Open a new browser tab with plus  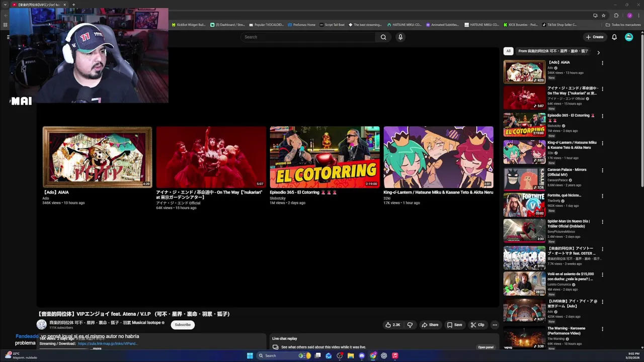(x=73, y=5)
